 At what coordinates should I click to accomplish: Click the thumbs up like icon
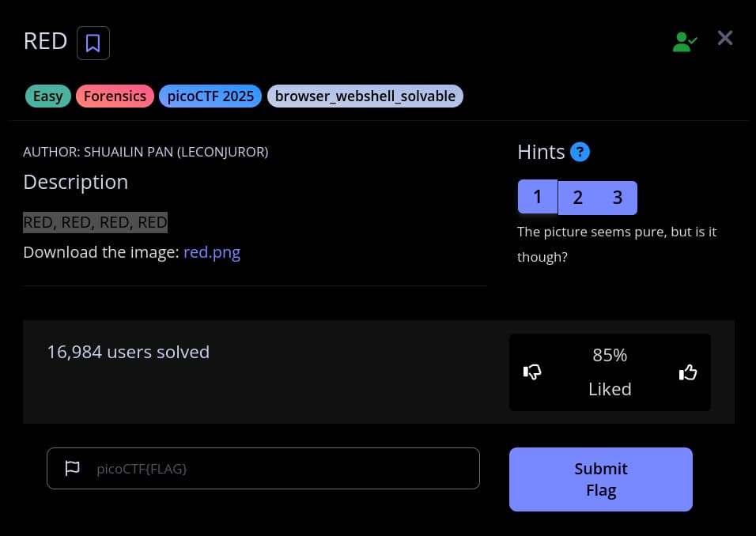688,372
